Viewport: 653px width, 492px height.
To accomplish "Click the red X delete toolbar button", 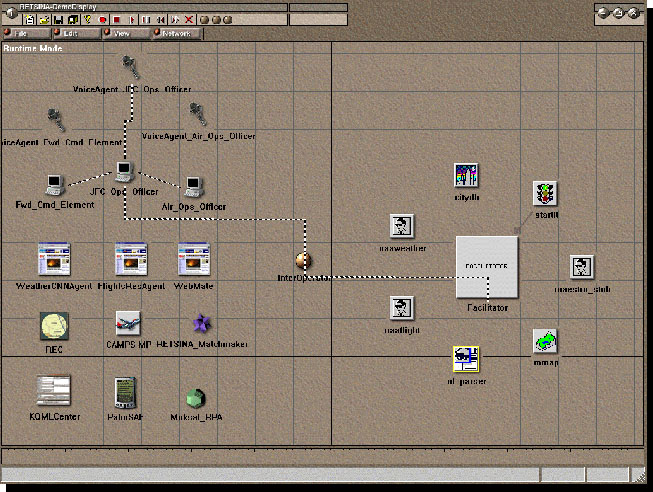I will 188,19.
